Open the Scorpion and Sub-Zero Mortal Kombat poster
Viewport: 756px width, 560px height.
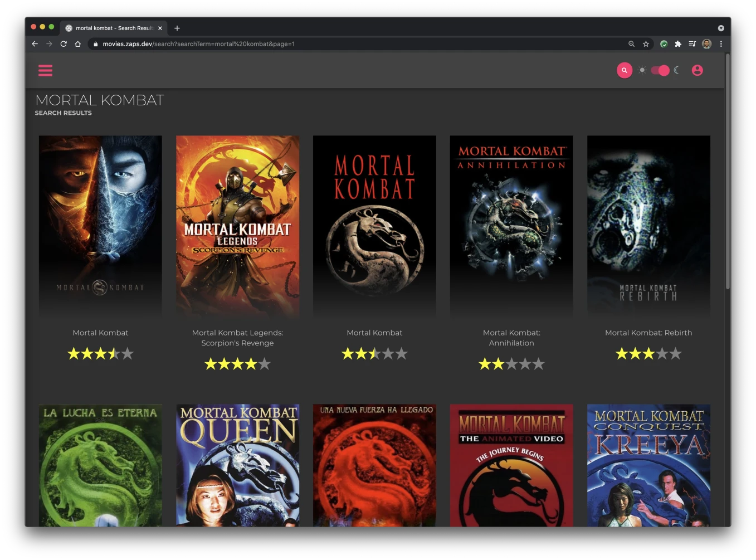pos(100,226)
